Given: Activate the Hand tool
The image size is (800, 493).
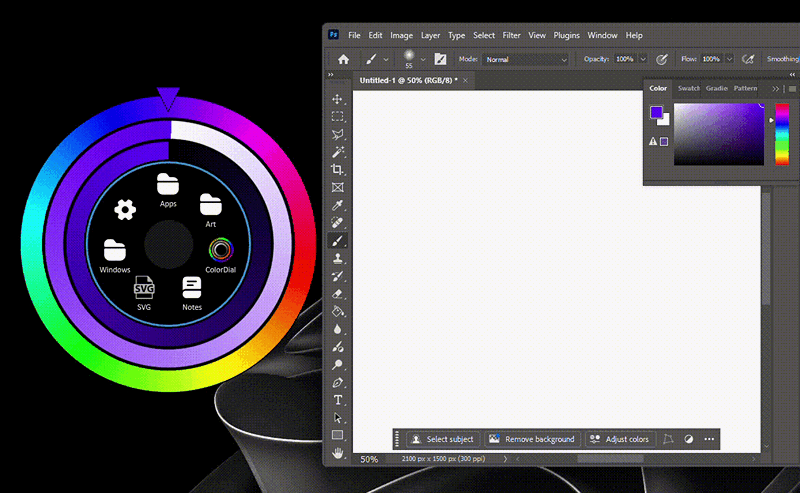Looking at the screenshot, I should (338, 453).
